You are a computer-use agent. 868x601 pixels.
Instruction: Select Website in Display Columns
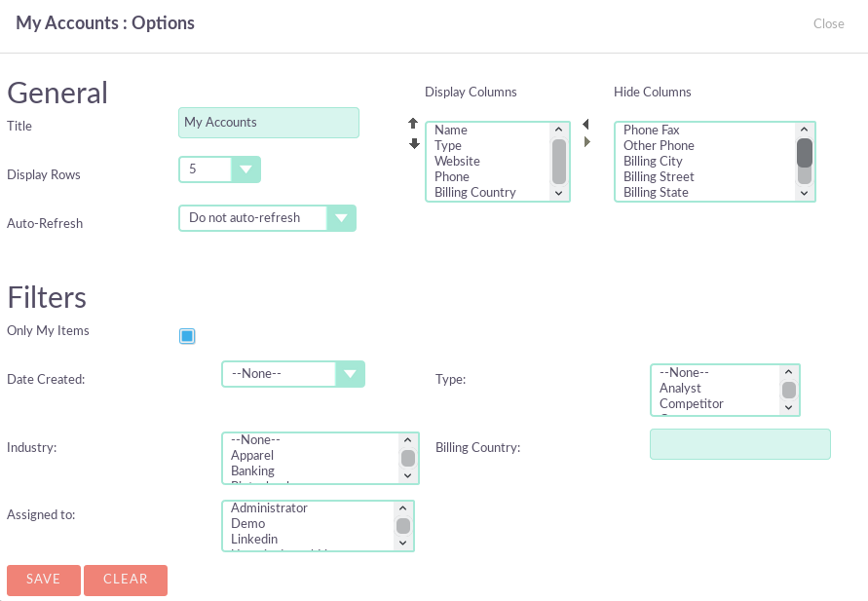click(457, 161)
